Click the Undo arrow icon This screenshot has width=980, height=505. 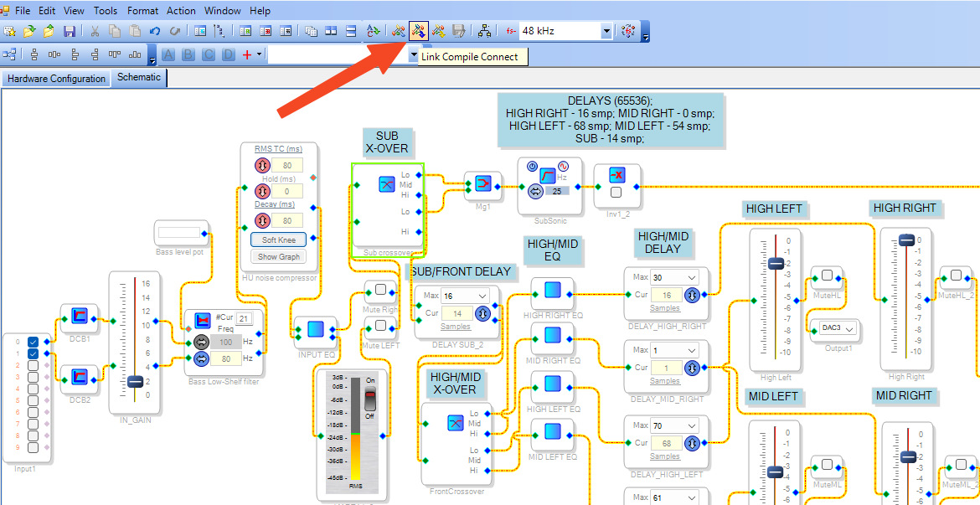(155, 31)
